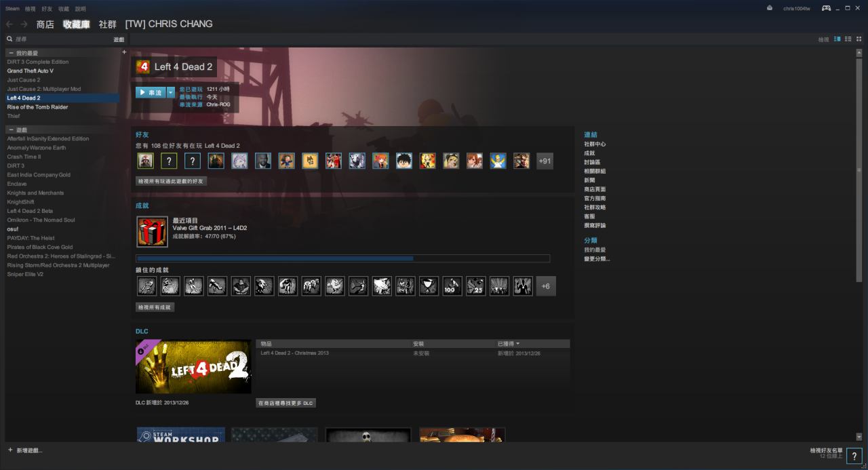868x470 pixels.
Task: Click 在商店裡尋找更多 DLC button
Action: click(x=285, y=403)
